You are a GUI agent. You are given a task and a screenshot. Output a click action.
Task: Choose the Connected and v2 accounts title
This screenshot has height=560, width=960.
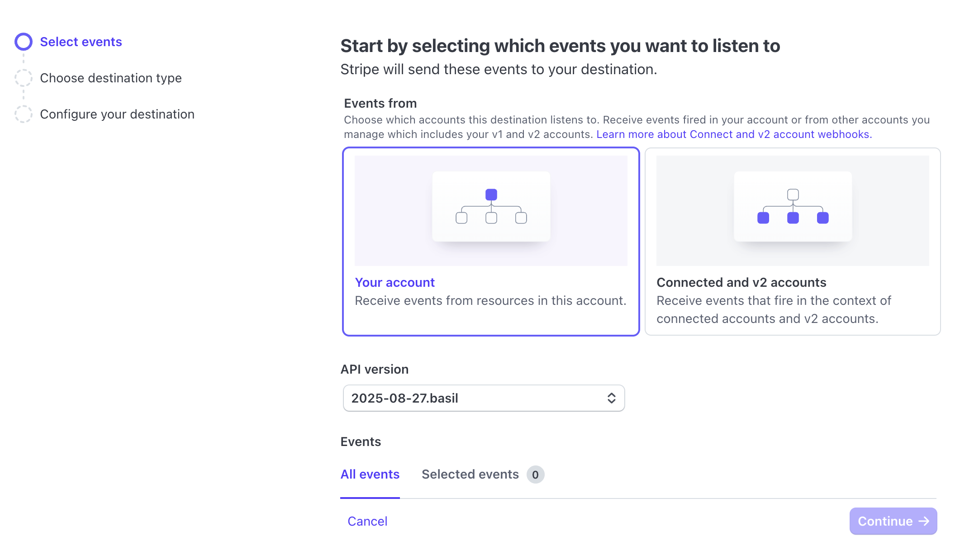741,282
